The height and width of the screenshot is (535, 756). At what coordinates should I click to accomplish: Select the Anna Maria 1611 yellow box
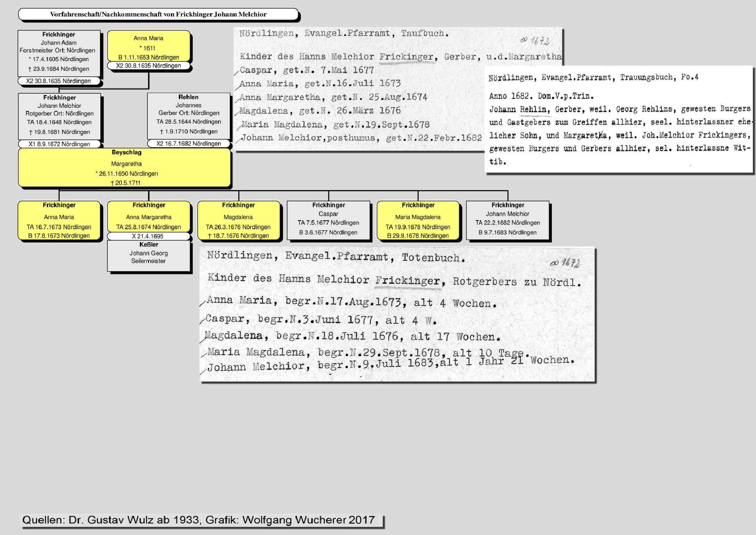pos(149,46)
